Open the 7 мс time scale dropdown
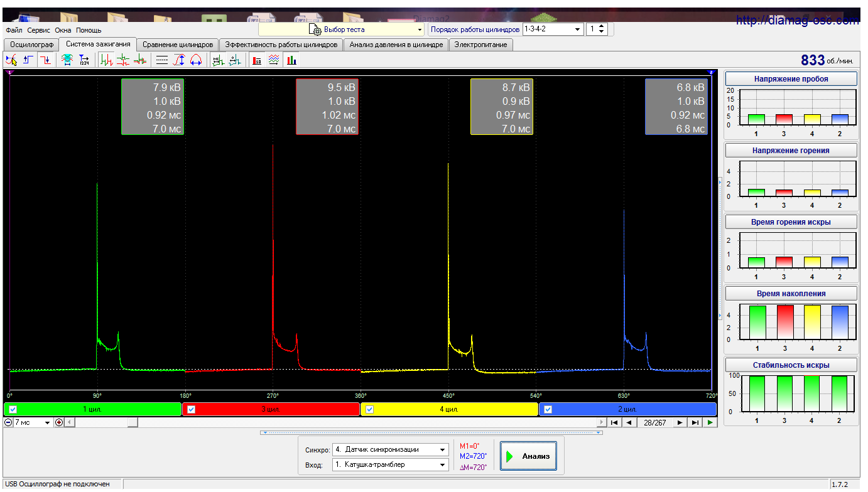Image resolution: width=868 pixels, height=492 pixels. [x=48, y=423]
